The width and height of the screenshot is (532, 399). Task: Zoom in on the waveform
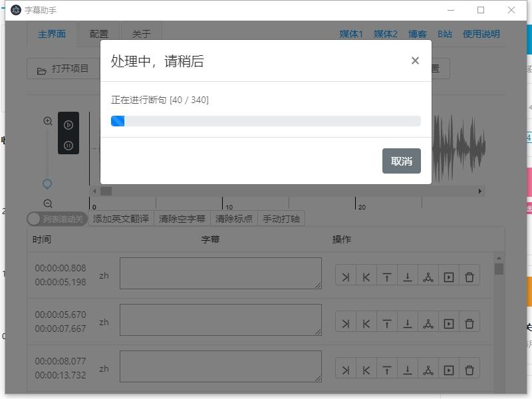(48, 121)
